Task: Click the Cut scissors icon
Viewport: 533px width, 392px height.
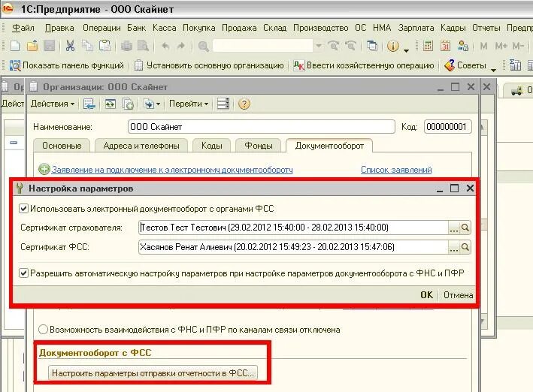Action: 71,46
